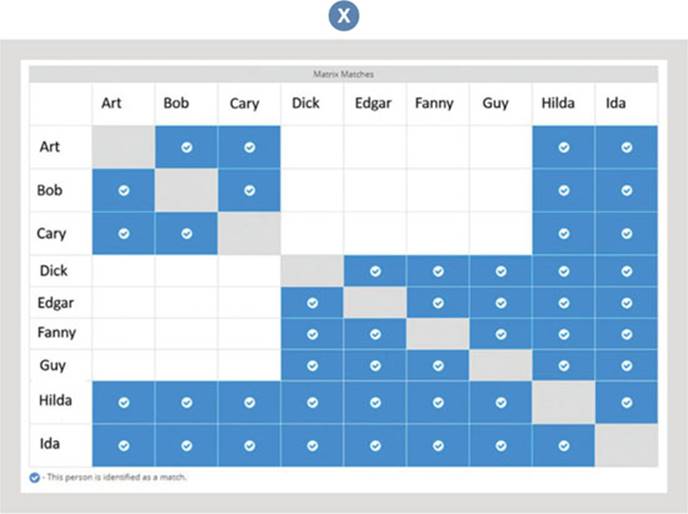
Task: Click the match checkmark for Hilda and Ida
Action: (x=627, y=402)
